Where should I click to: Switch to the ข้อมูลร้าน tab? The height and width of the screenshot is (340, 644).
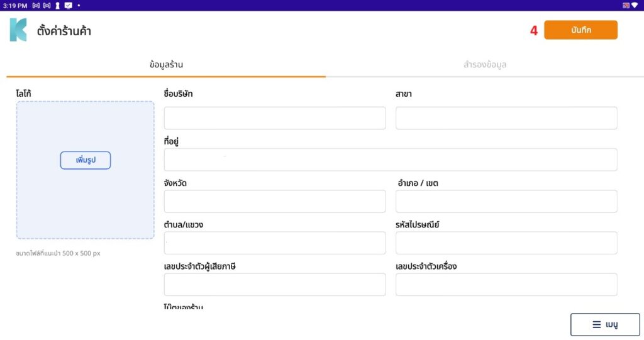pyautogui.click(x=166, y=65)
